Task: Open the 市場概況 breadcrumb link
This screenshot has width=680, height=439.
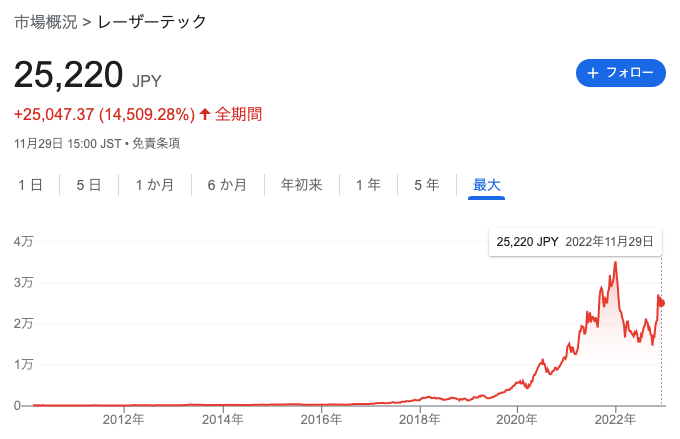Action: [46, 22]
